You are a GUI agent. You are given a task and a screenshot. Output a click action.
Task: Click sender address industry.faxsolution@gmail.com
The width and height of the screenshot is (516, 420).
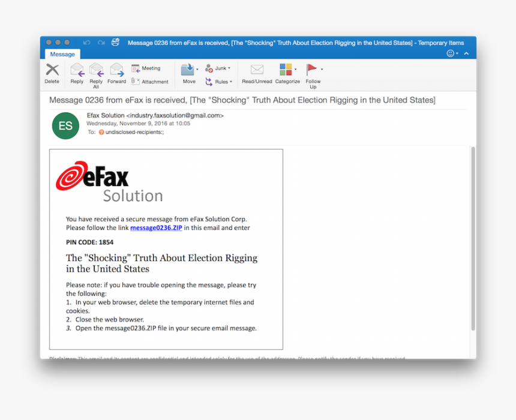point(175,116)
